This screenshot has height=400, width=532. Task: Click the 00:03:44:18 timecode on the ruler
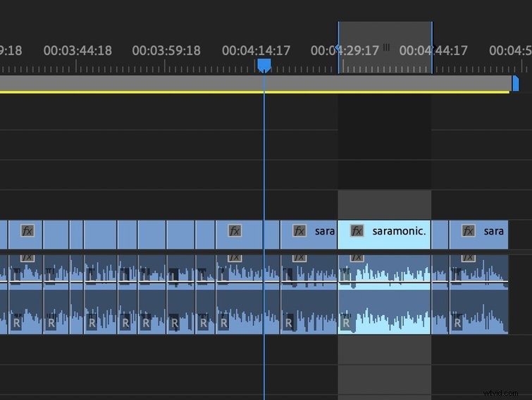[x=78, y=51]
